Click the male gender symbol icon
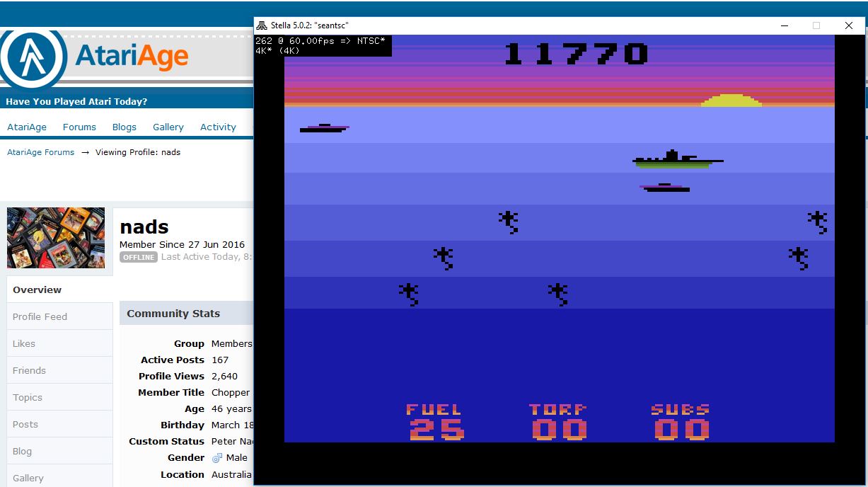This screenshot has height=487, width=868. tap(217, 458)
